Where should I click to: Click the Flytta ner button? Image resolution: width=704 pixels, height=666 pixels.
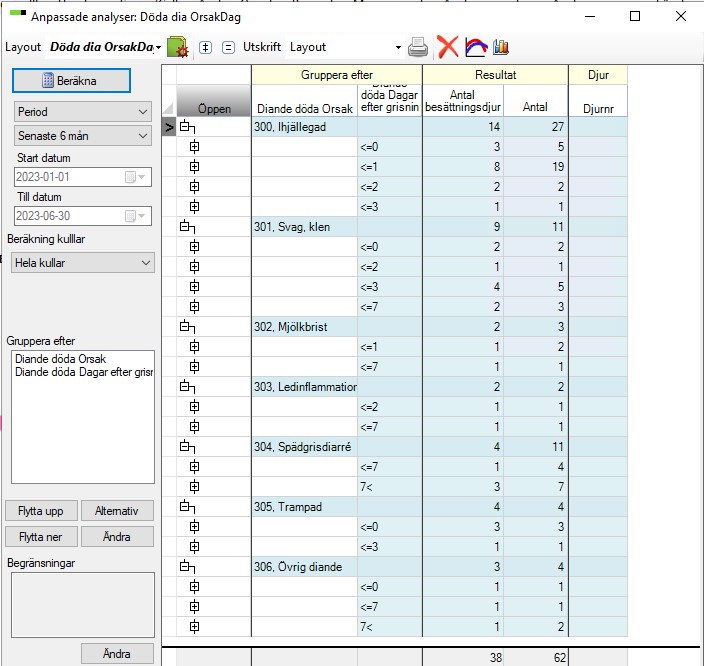[x=41, y=537]
